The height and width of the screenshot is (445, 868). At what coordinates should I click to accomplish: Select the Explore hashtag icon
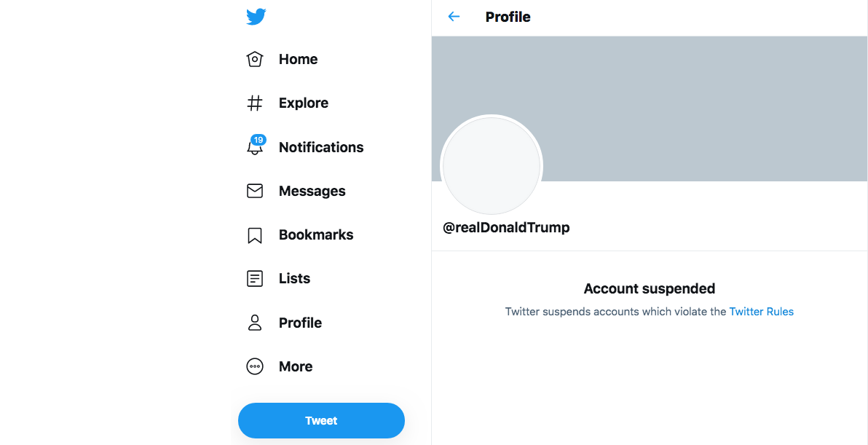254,103
